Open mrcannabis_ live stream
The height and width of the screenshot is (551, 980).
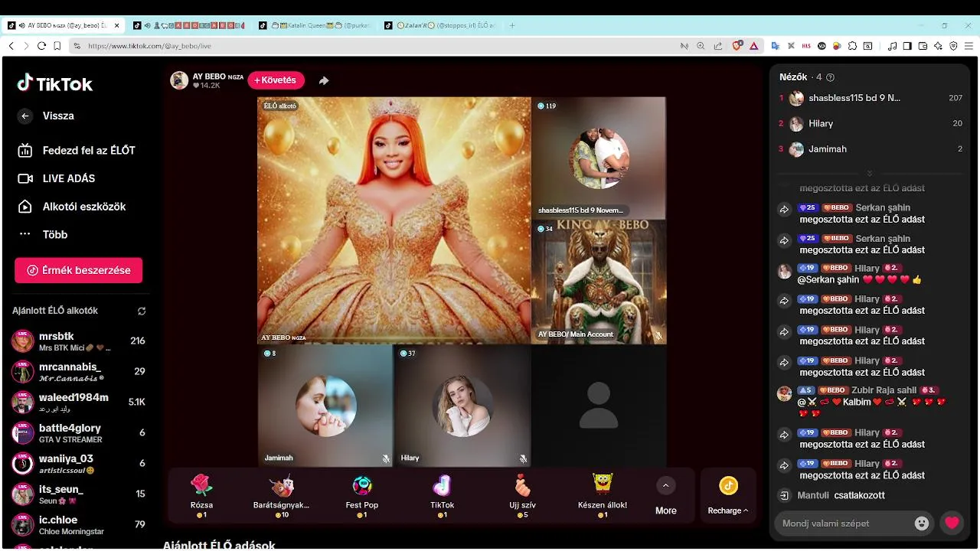click(79, 372)
